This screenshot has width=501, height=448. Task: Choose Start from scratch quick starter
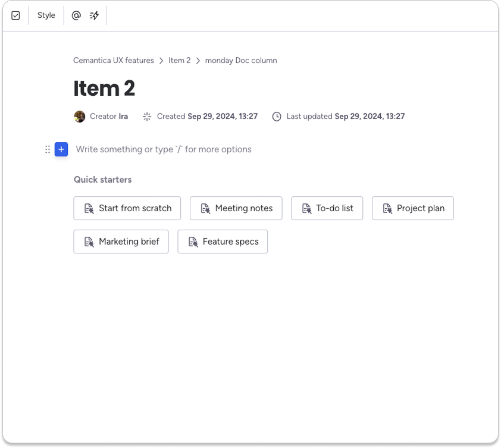click(127, 208)
